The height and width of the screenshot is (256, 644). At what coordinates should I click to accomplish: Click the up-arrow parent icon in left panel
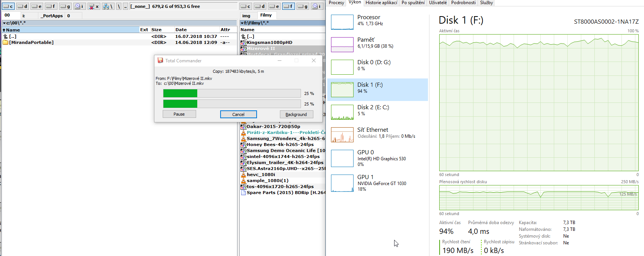[5, 36]
